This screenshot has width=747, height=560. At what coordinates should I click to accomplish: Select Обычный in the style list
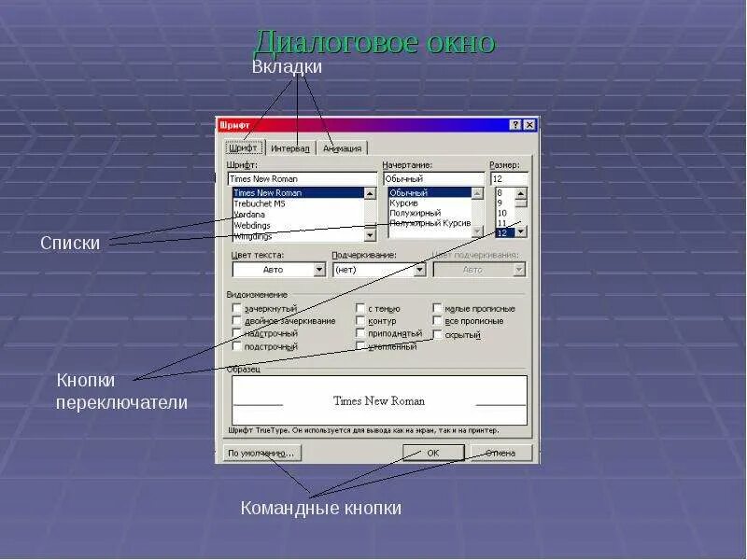(x=430, y=193)
